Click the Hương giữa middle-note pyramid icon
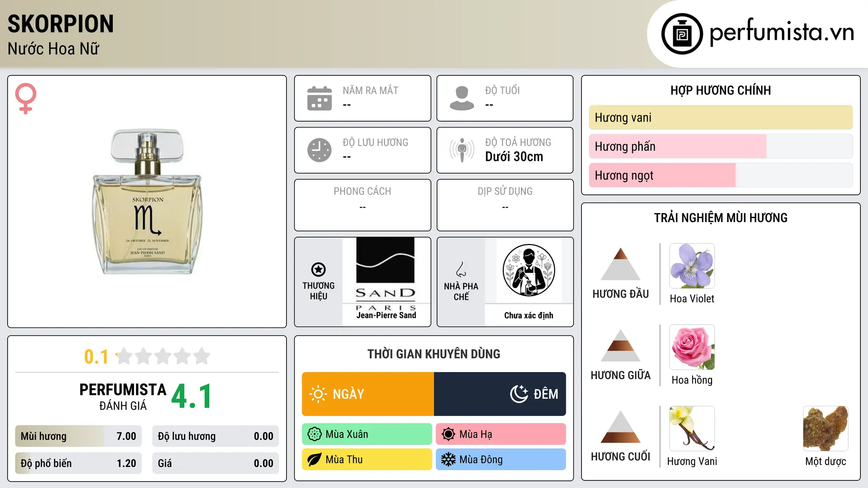 620,345
